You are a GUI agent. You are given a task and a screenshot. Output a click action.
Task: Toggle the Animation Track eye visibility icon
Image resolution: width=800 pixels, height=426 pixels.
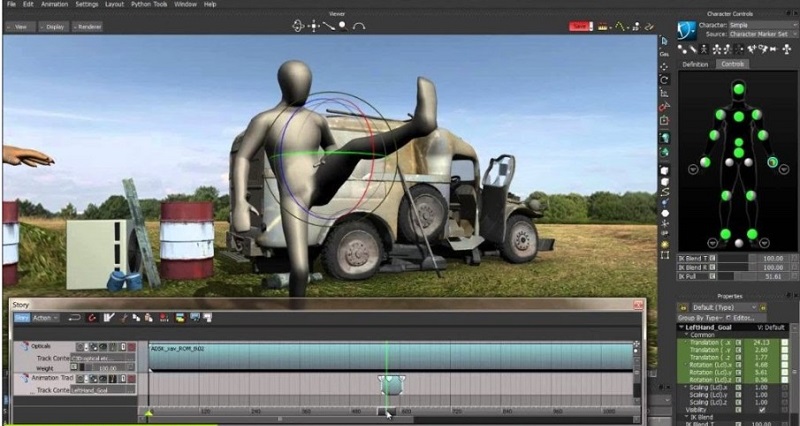(102, 379)
